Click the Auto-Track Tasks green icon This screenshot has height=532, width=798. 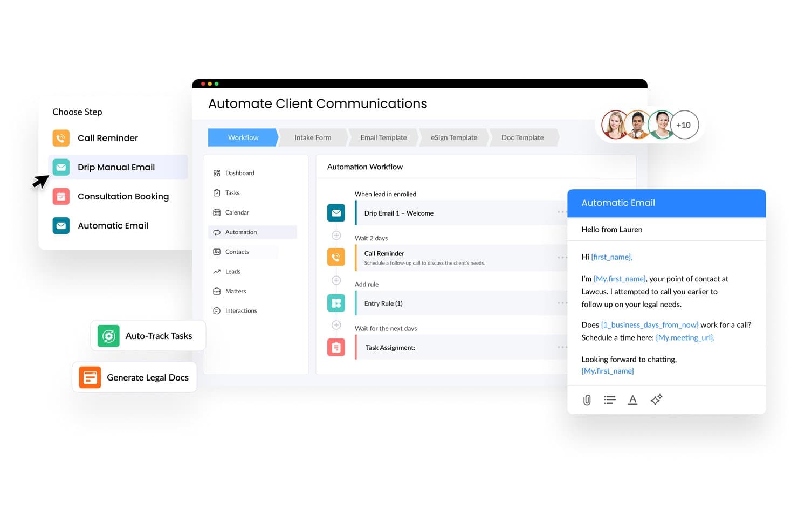[x=108, y=336]
